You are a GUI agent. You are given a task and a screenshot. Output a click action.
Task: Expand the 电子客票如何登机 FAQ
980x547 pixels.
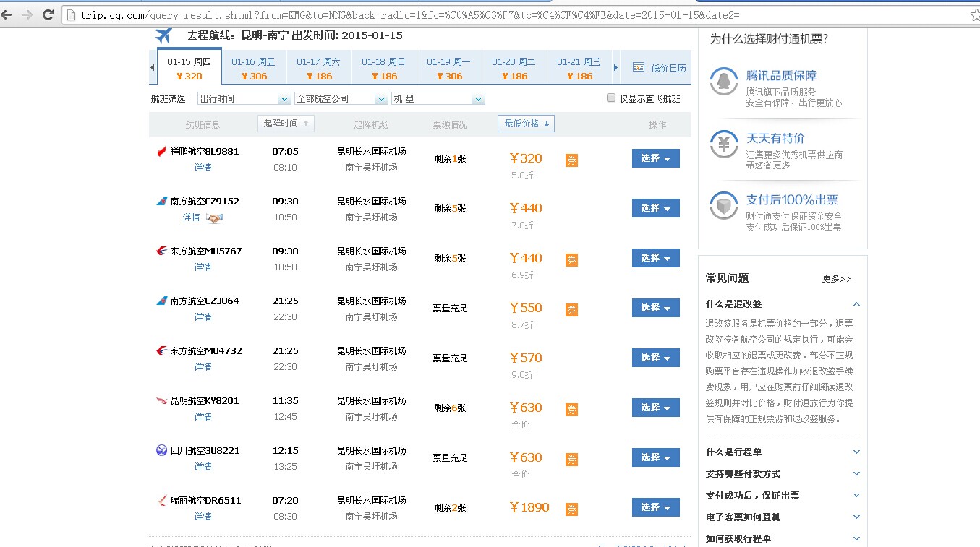coord(856,517)
